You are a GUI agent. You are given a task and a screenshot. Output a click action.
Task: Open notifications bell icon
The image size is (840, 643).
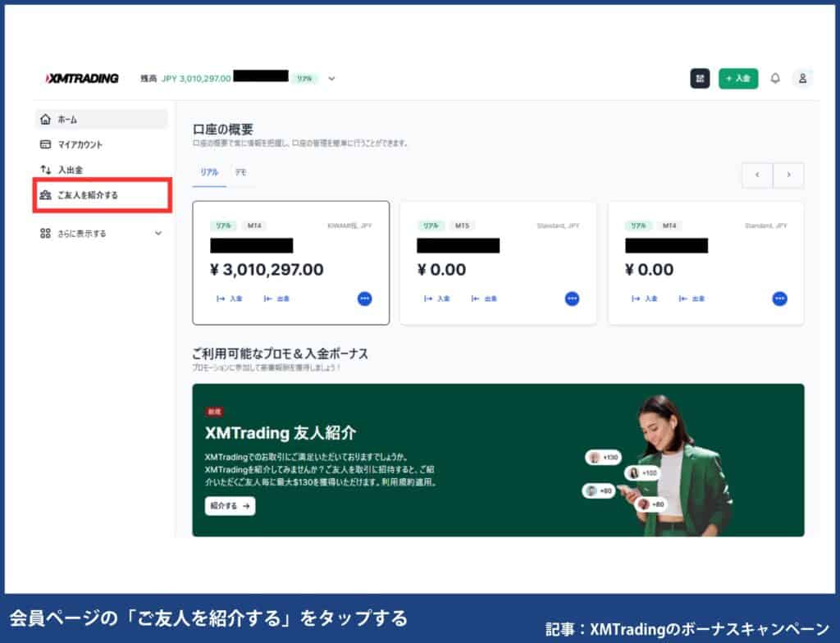click(x=774, y=78)
